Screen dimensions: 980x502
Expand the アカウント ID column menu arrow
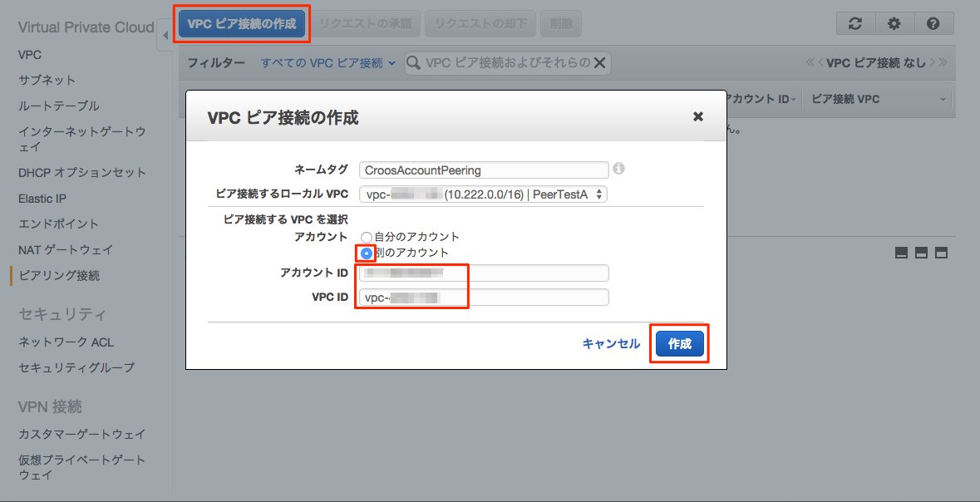point(794,100)
